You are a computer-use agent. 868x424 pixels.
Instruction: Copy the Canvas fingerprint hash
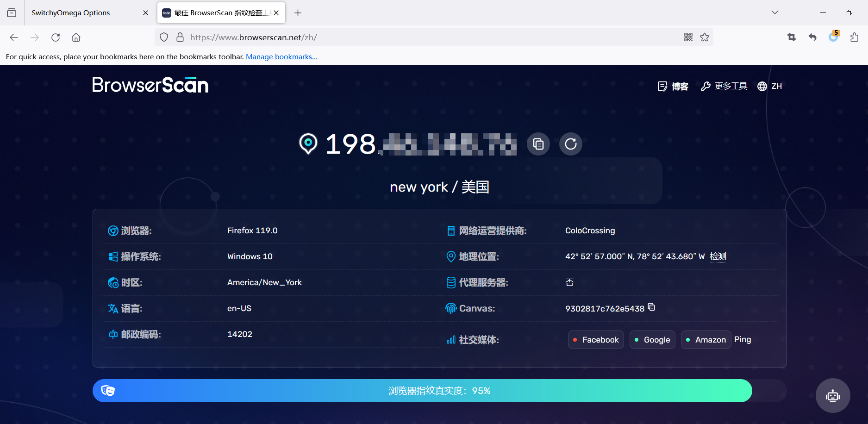tap(651, 307)
